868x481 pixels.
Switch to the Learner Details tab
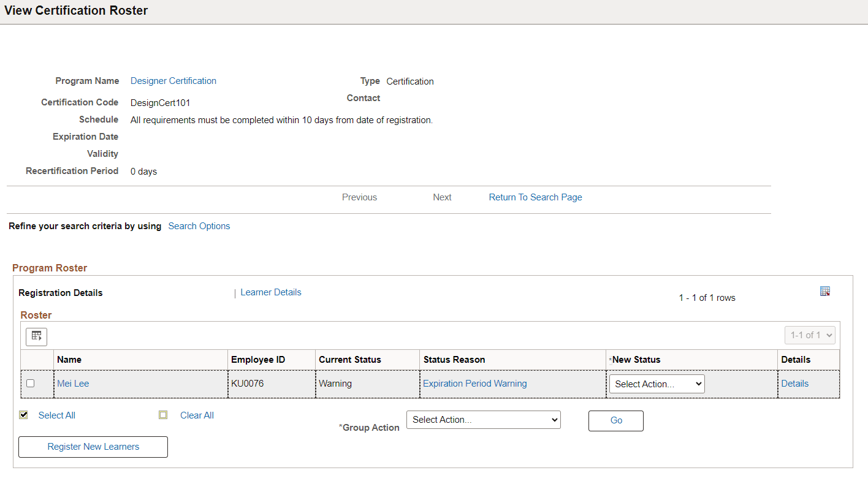click(271, 292)
